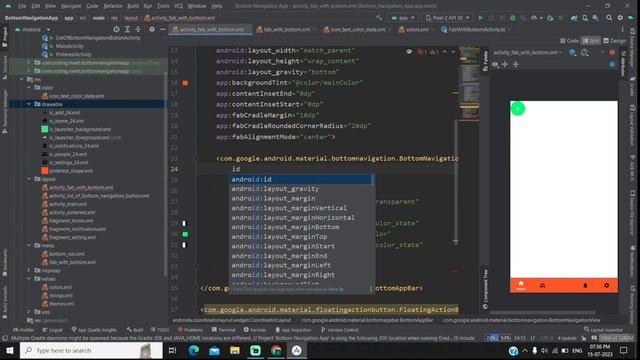Screen dimensions: 640x360
Task: Switch to Code view mode
Action: pos(570,41)
